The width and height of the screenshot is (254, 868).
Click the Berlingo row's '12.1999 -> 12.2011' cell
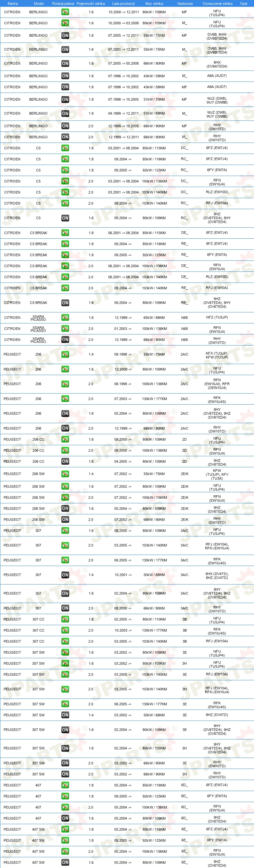[x=123, y=137]
